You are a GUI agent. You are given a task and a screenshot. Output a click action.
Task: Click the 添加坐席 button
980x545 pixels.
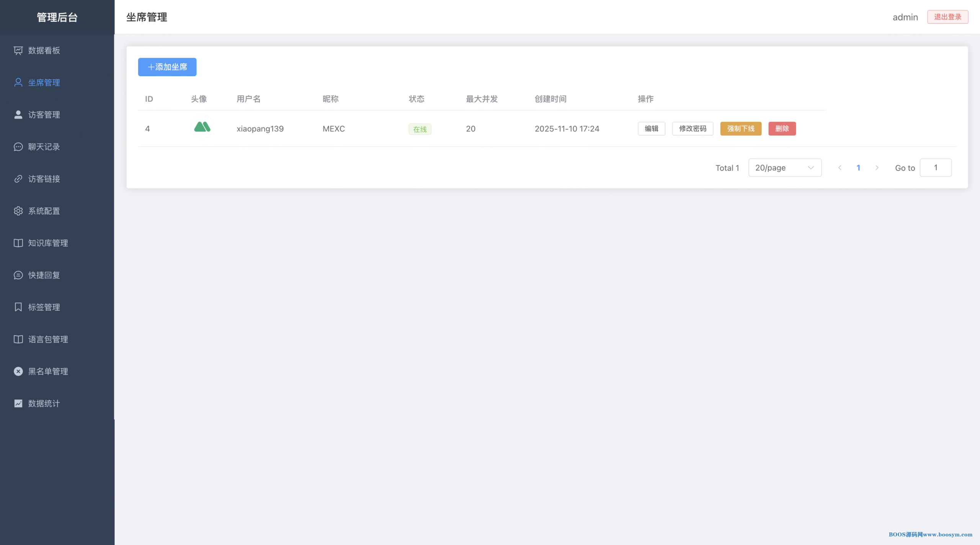[167, 67]
